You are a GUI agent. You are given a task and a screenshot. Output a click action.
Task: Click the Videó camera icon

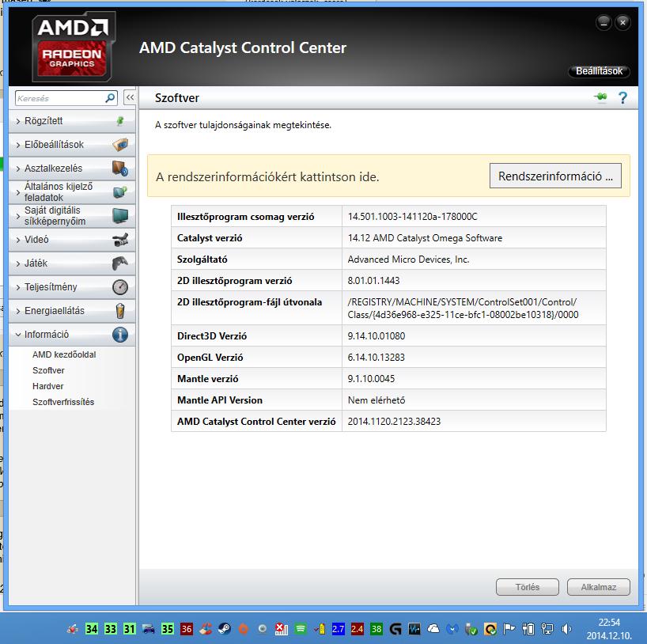pos(120,240)
